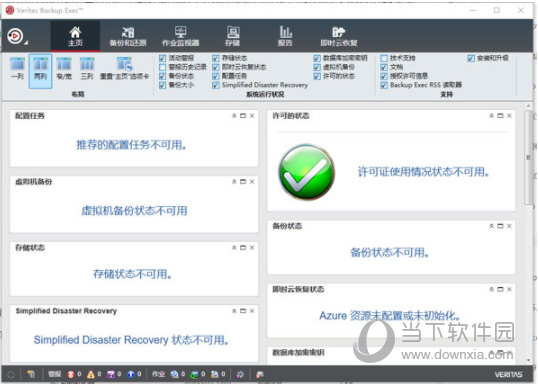Maximize the 虚拟机备份 panel
Image resolution: width=538 pixels, height=384 pixels.
click(243, 182)
